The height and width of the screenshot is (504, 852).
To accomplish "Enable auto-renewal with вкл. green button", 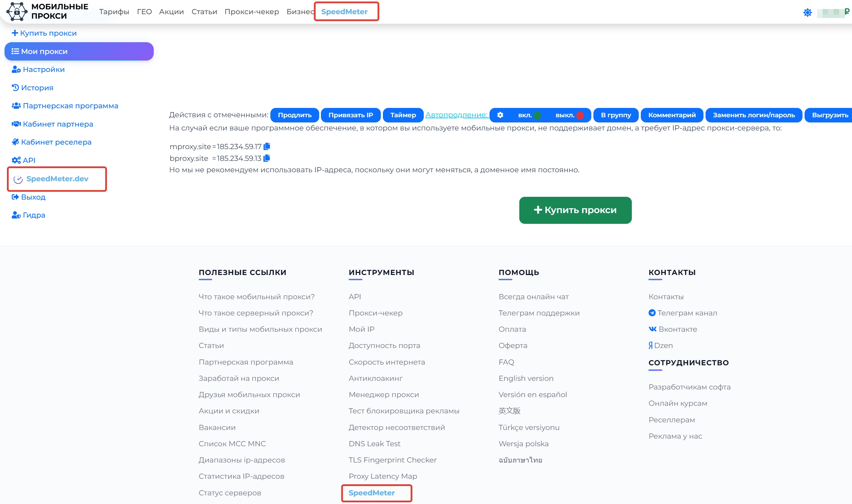I will [x=529, y=115].
